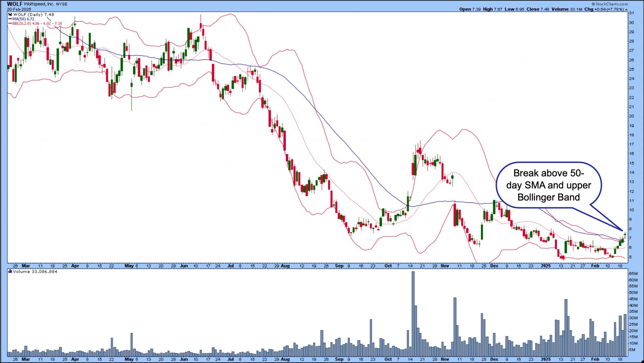Click the green up arrow beside Chg

[x=626, y=9]
